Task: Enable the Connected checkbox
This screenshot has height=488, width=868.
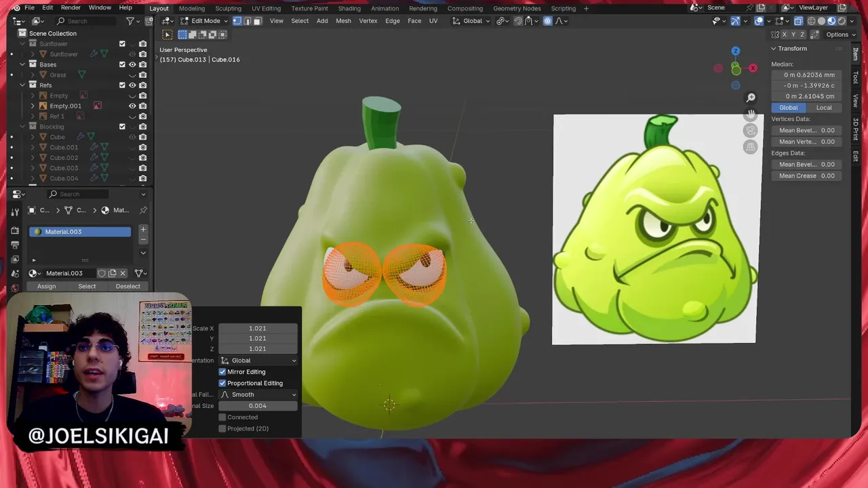Action: click(222, 418)
